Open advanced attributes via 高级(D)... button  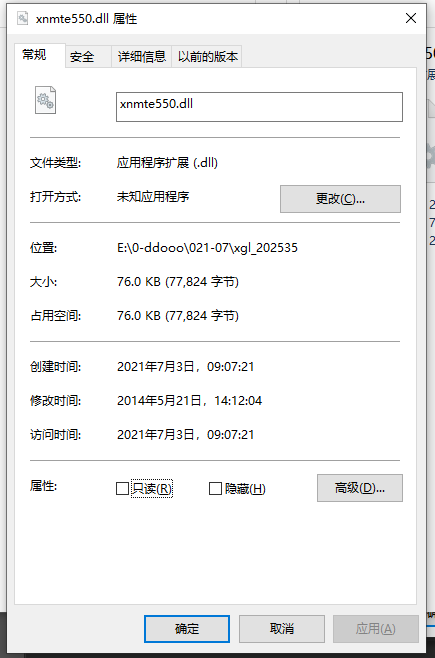(x=359, y=488)
